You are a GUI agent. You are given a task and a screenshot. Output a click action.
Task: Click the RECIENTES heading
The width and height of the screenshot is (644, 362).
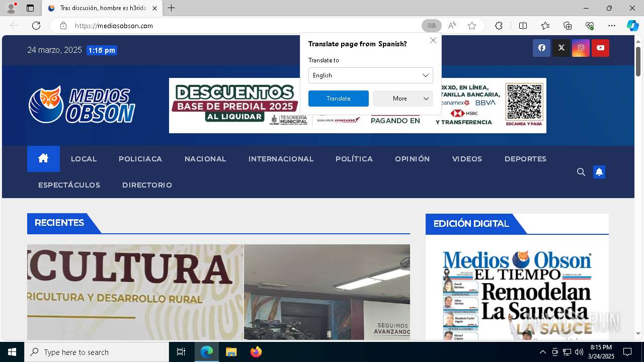[x=59, y=223]
